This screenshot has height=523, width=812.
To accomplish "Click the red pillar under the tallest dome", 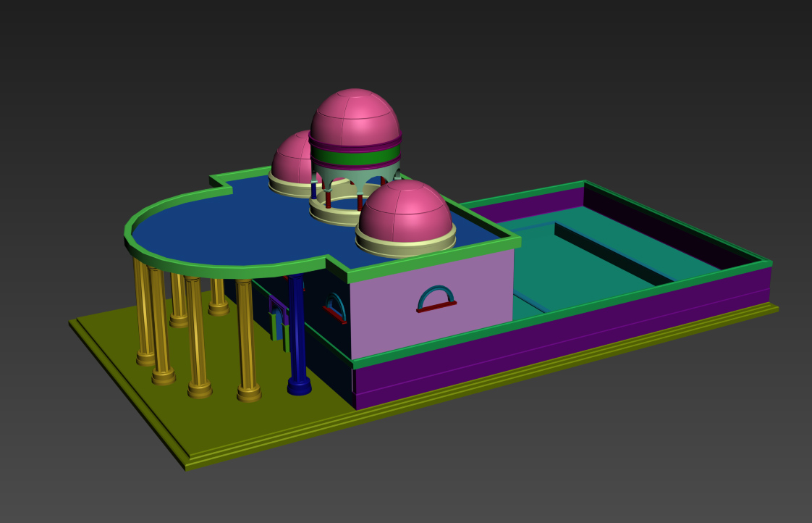I will point(328,198).
